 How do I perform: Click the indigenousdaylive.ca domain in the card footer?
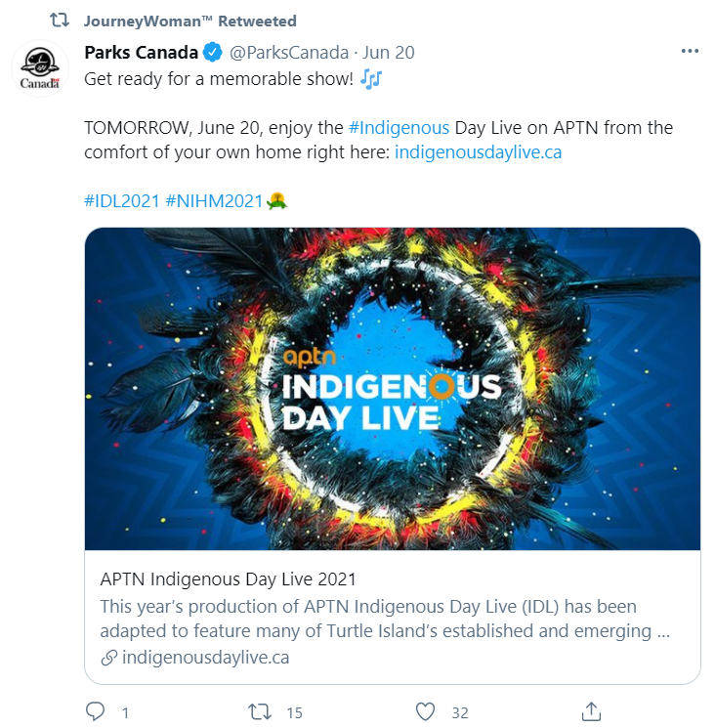(205, 658)
